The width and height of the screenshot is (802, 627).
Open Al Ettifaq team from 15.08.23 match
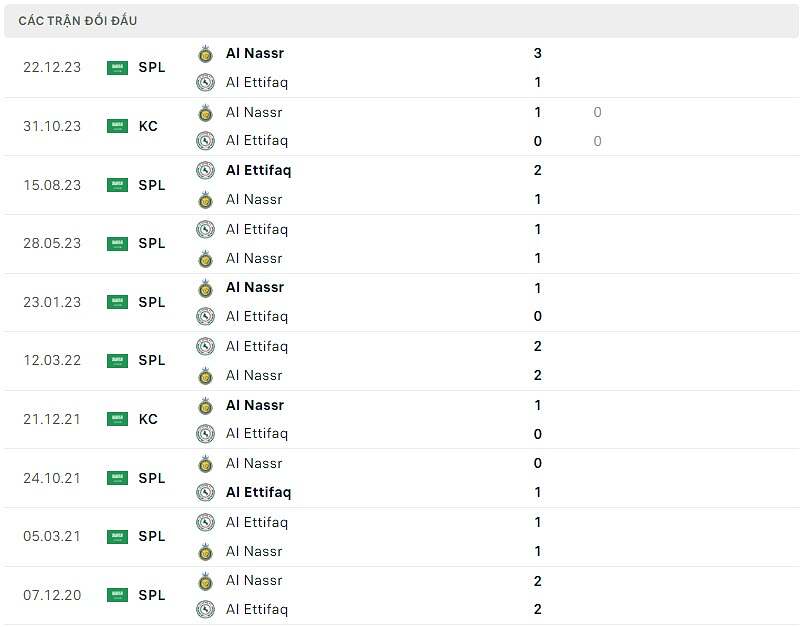(x=258, y=171)
